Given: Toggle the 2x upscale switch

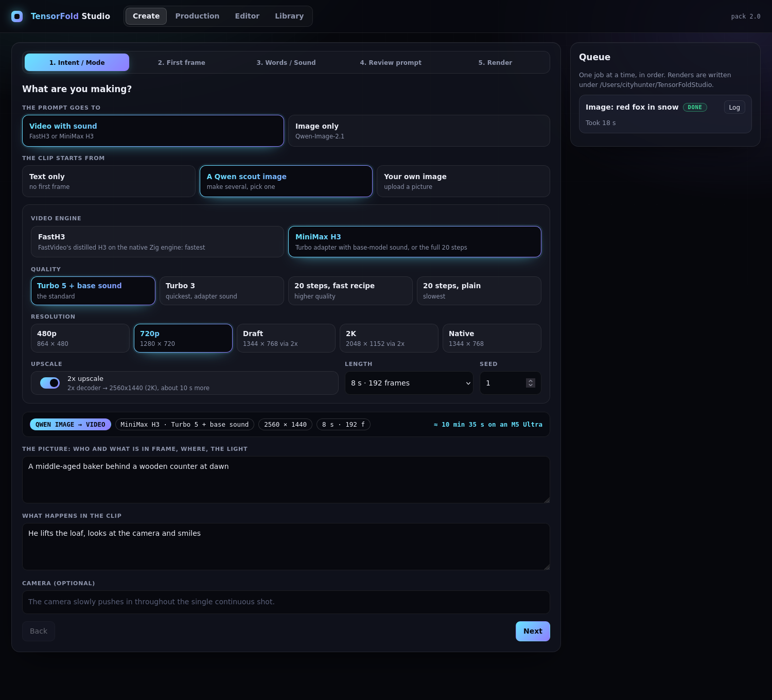Looking at the screenshot, I should (50, 383).
